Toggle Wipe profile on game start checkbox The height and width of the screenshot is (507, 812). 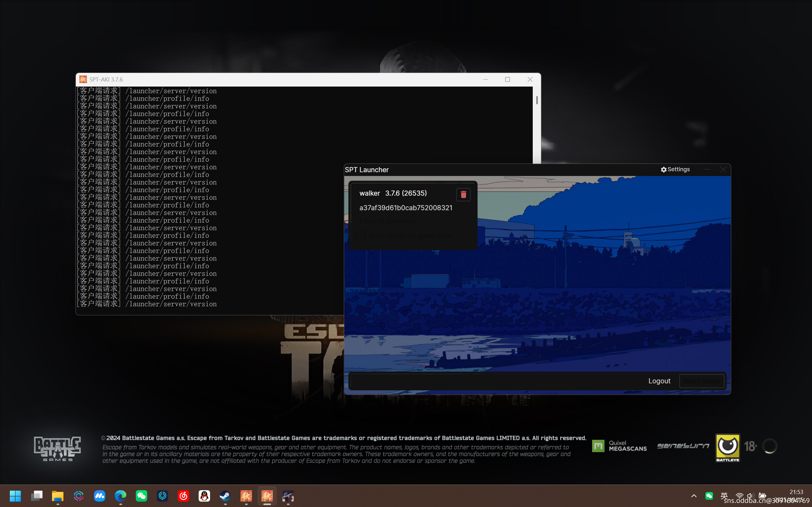pos(360,235)
